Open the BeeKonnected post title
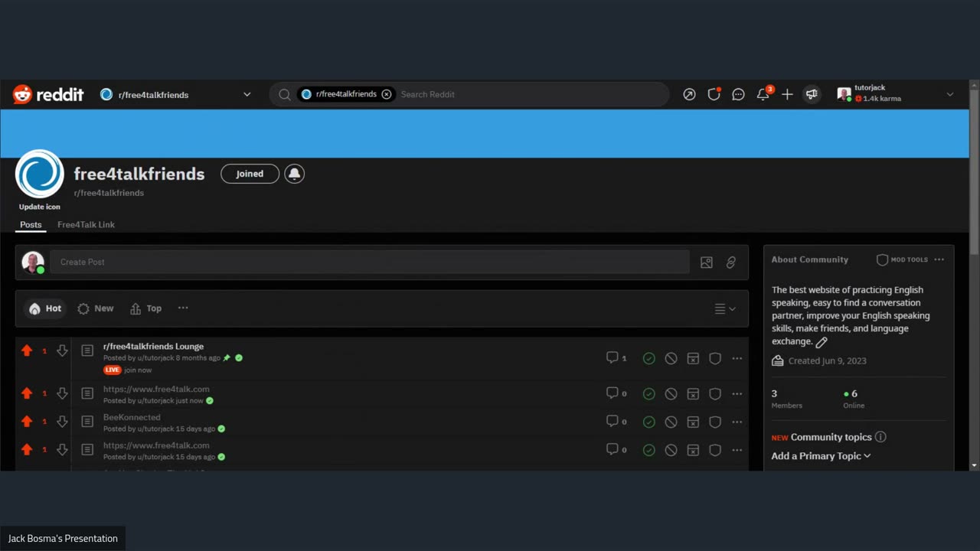 point(132,417)
